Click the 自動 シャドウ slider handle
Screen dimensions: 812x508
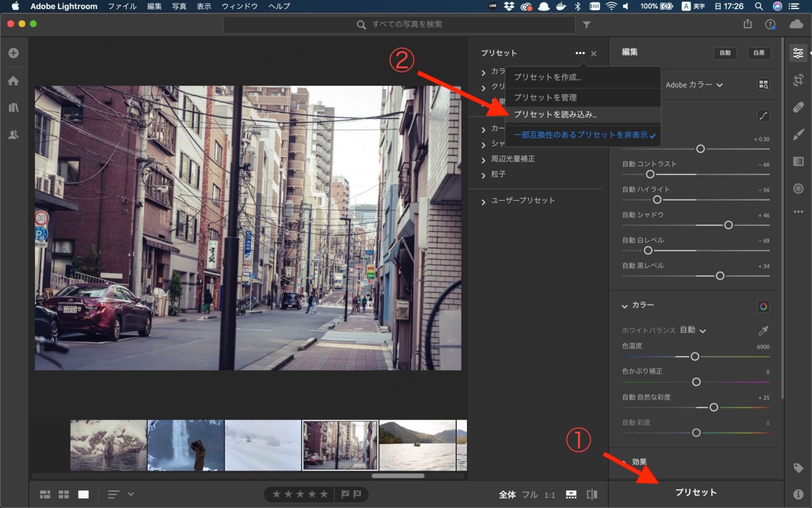coord(728,225)
